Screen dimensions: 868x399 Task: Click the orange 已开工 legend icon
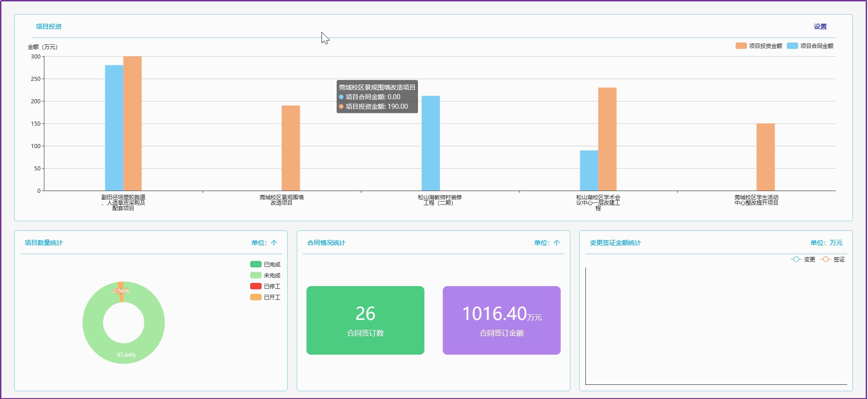[x=256, y=297]
